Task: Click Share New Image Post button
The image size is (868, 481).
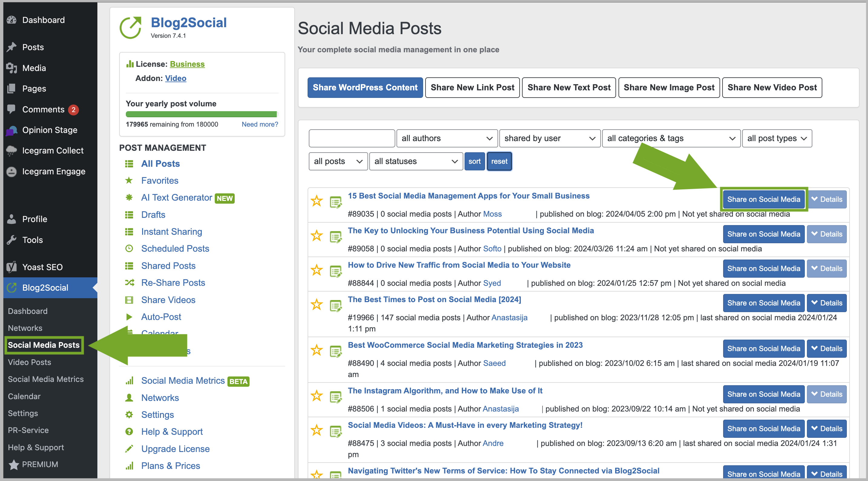Action: (x=669, y=88)
